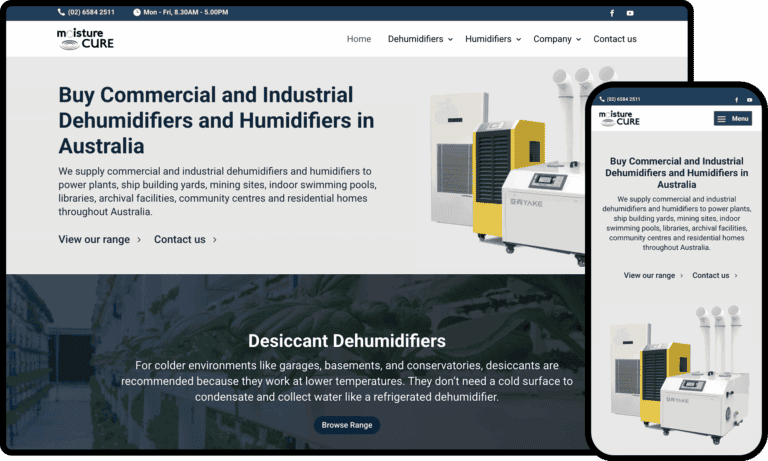Click the Moisture Cure logo on desktop site
768x461 pixels.
click(x=85, y=39)
